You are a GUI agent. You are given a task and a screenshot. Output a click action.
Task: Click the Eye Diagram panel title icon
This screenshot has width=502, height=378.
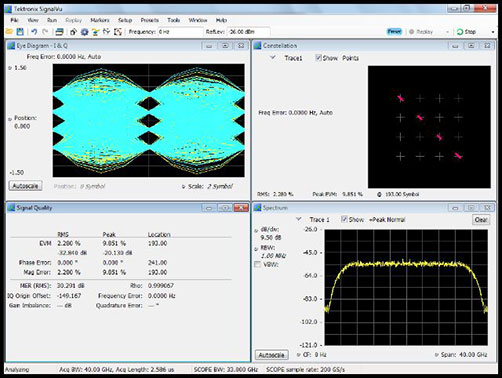click(11, 46)
